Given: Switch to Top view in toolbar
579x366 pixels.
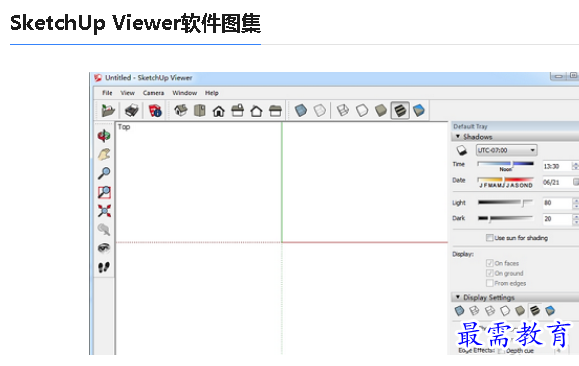Looking at the screenshot, I should click(200, 110).
